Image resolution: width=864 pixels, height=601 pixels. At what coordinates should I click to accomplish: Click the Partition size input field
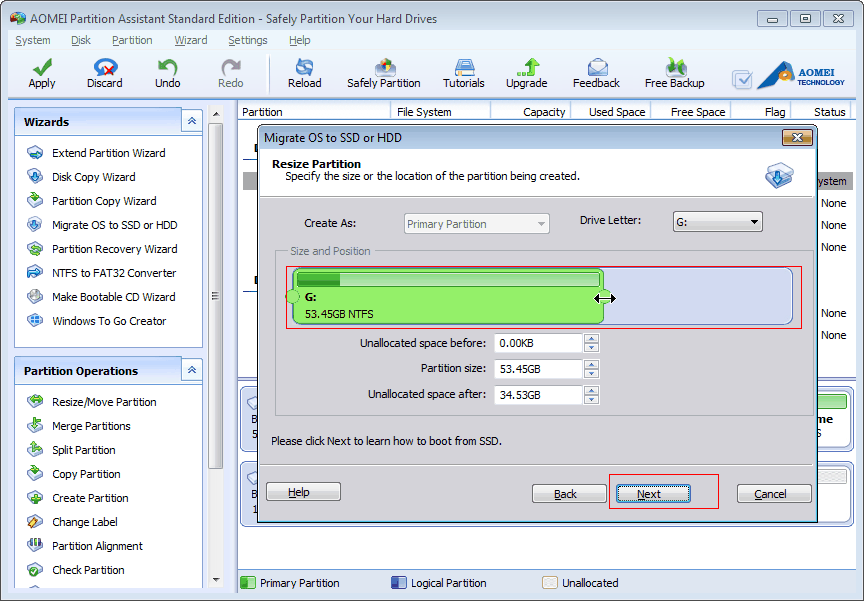538,369
